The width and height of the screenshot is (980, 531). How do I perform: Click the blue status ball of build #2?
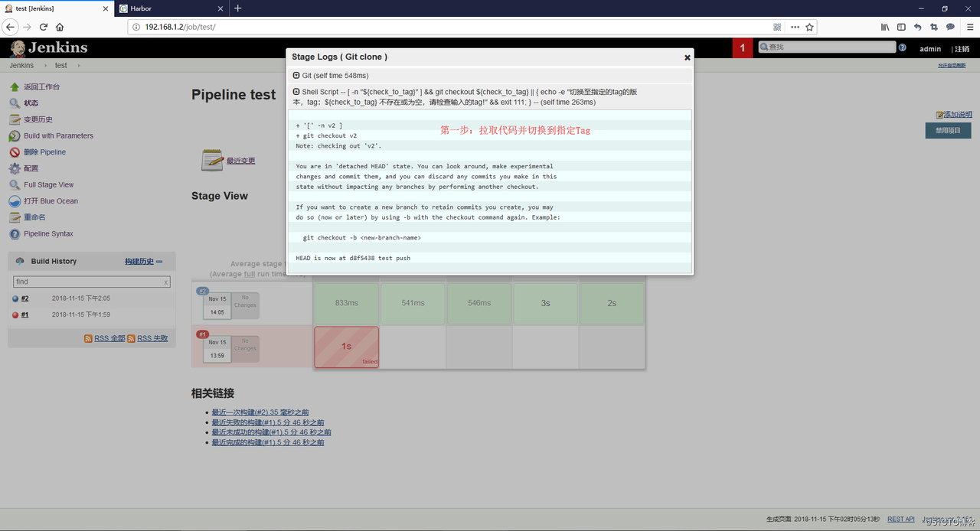(15, 298)
